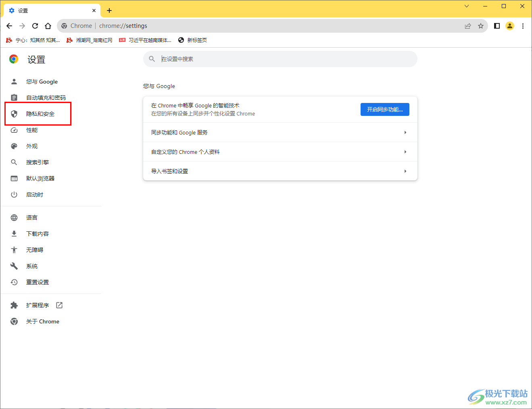Viewport: 532px width, 409px height.
Task: Click the 在 Chrome 中畅享 Google 的智能技术 text
Action: [195, 105]
